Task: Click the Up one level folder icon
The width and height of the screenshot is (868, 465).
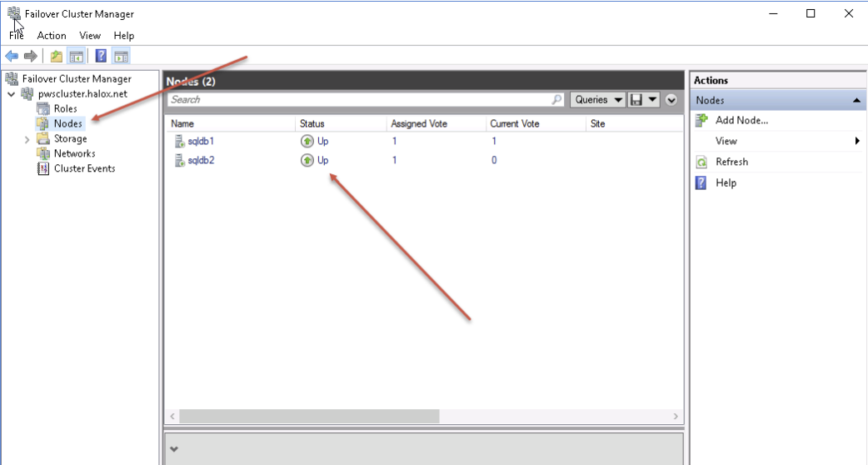Action: pos(57,56)
